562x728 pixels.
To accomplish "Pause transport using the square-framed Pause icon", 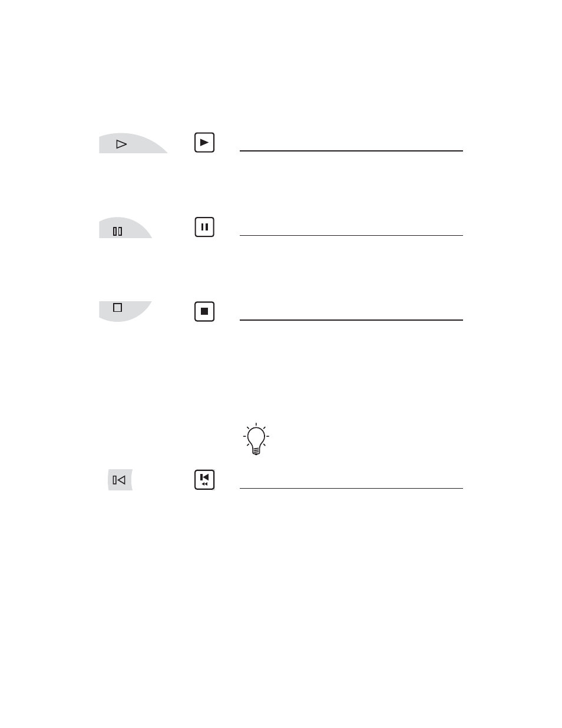I will (x=204, y=227).
